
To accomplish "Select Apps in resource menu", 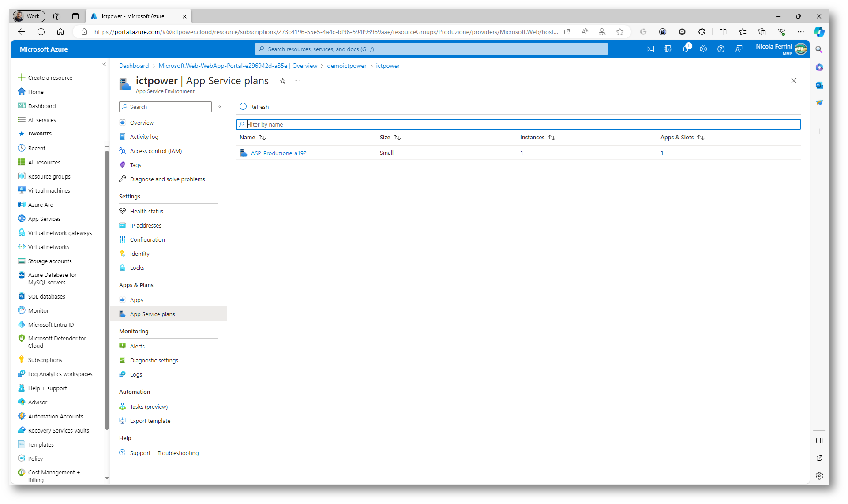I will 136,300.
